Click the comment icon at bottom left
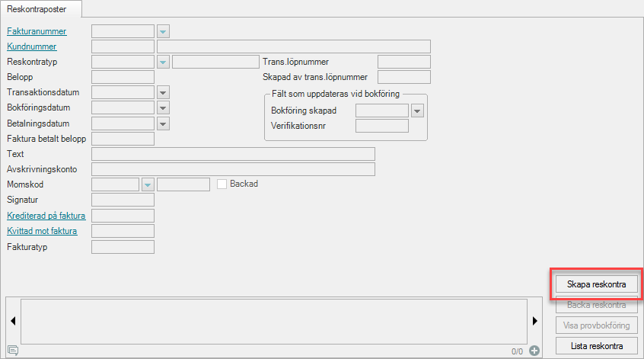 (13, 351)
